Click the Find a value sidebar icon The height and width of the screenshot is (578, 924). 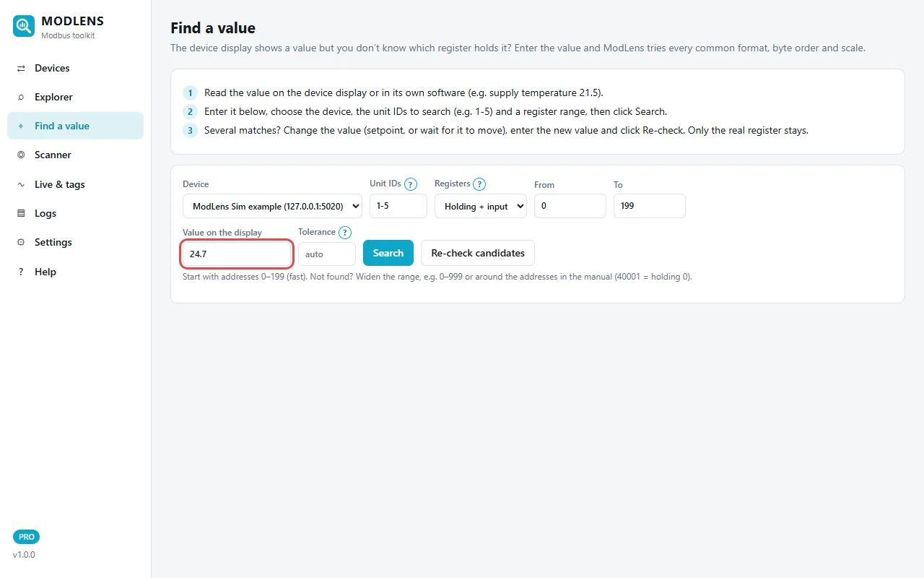click(x=21, y=126)
